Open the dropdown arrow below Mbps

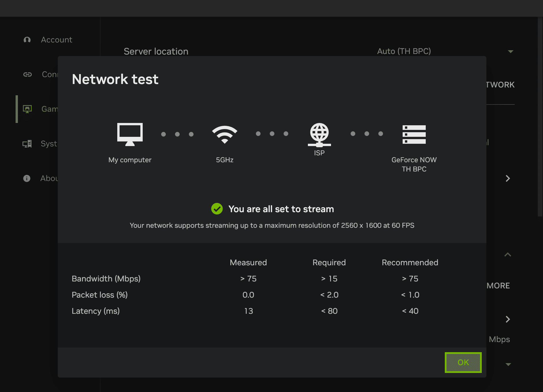(x=508, y=365)
